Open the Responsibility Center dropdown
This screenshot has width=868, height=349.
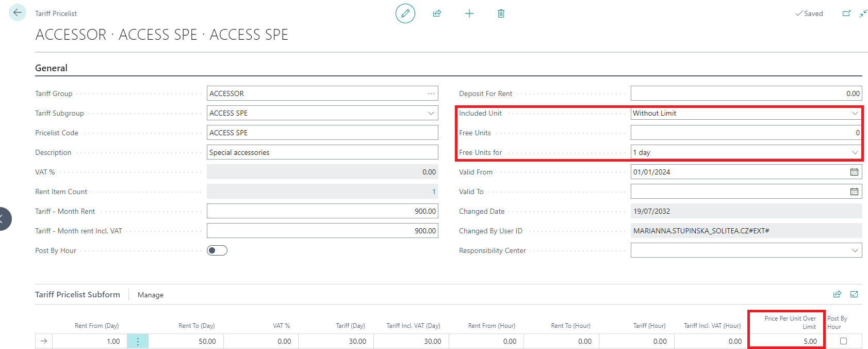click(x=855, y=250)
